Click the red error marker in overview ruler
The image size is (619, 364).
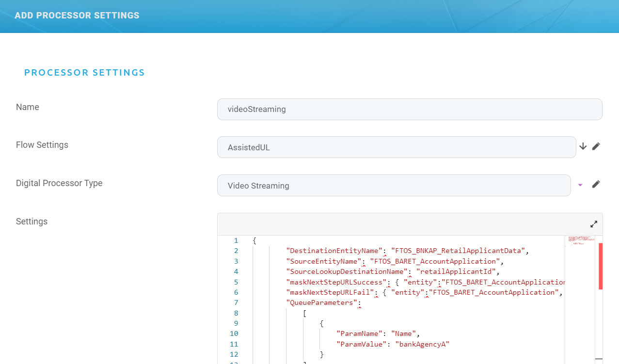coord(601,266)
